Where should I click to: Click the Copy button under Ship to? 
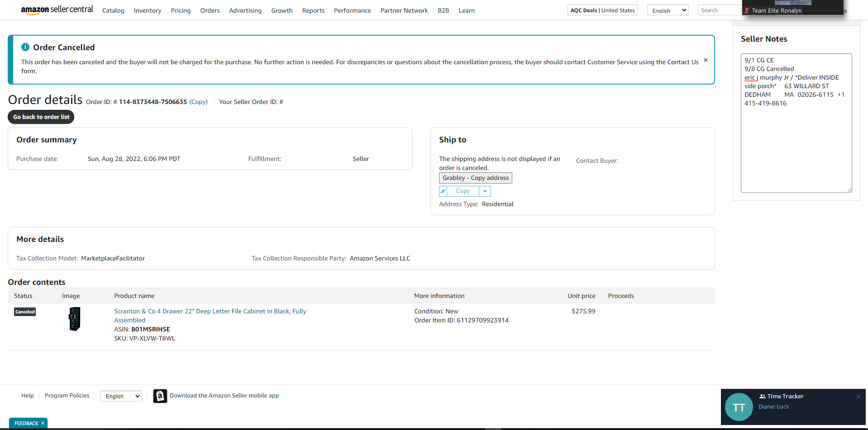click(x=463, y=191)
